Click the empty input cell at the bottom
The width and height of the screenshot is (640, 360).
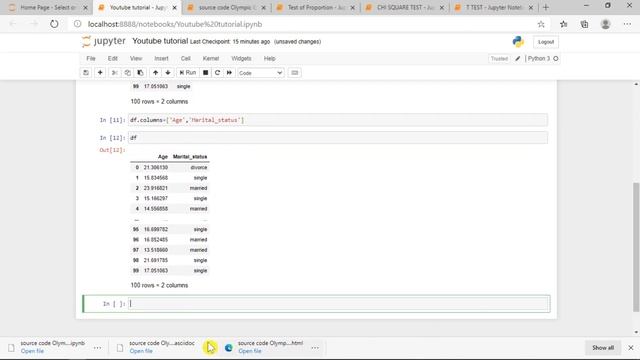tap(339, 304)
